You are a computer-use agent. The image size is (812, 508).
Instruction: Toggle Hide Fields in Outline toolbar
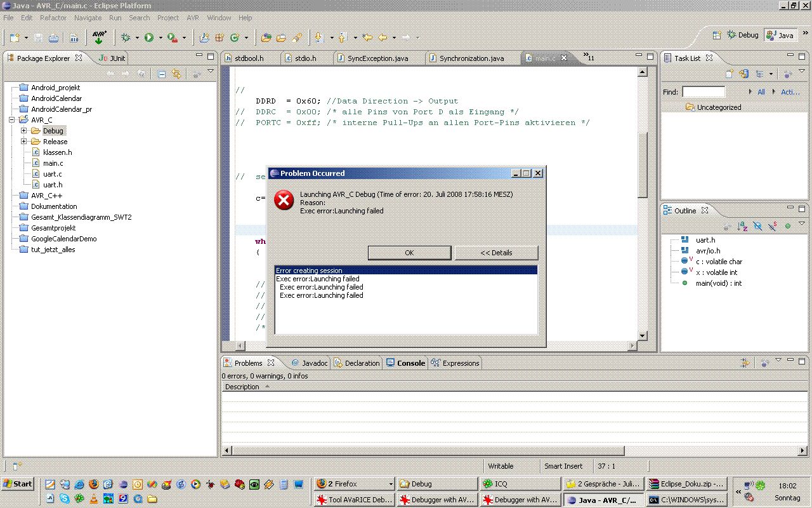pos(758,226)
